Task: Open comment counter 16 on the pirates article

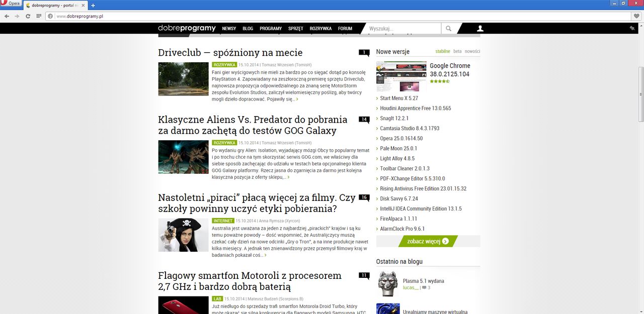Action: (364, 197)
